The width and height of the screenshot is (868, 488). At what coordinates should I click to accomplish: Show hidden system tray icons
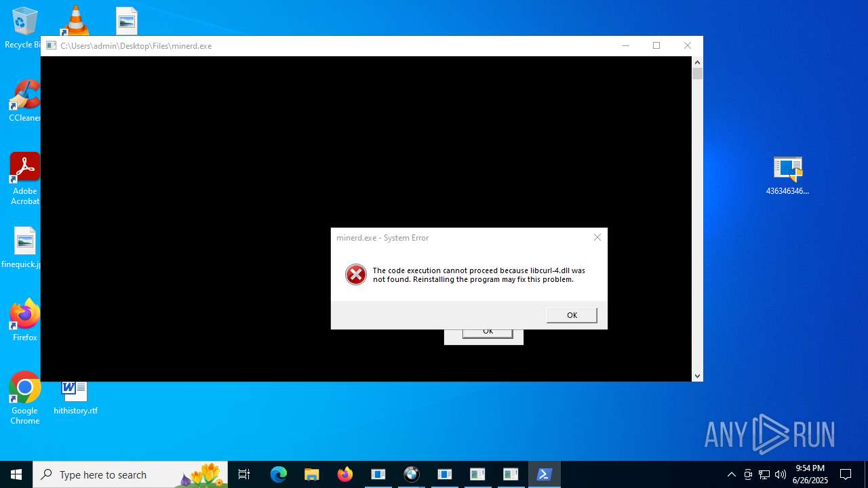pos(731,474)
